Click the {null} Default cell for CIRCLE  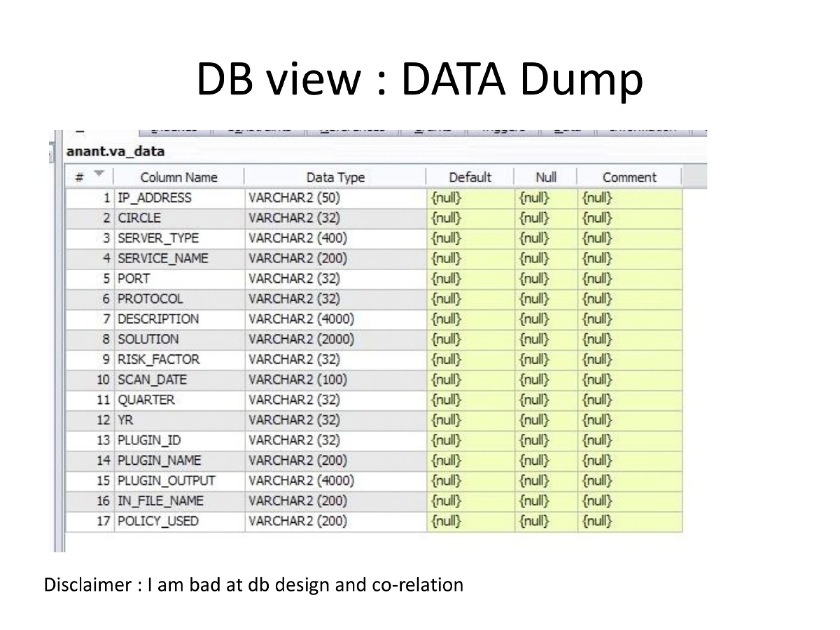click(x=446, y=218)
